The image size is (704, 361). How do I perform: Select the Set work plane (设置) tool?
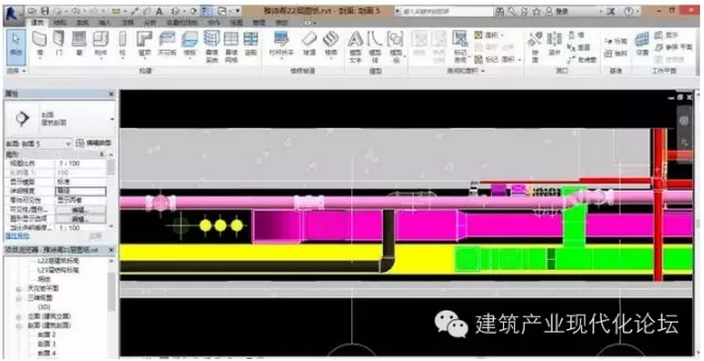tap(642, 44)
